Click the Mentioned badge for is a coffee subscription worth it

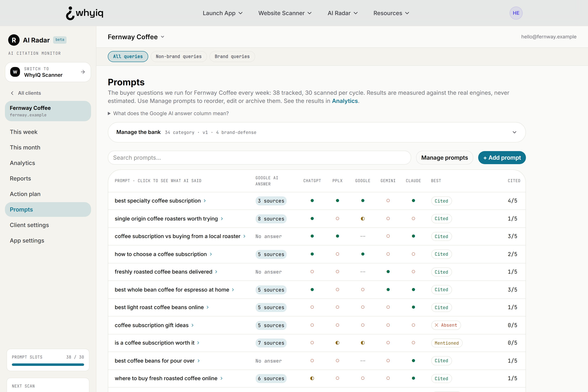pos(447,343)
